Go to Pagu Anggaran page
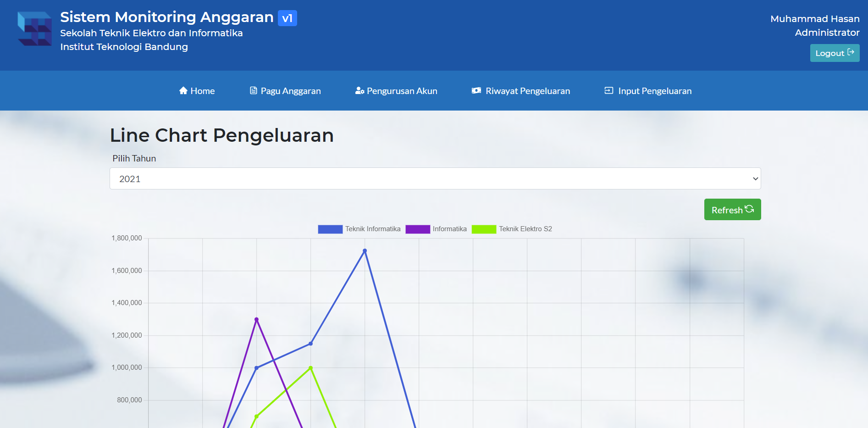The image size is (868, 428). pos(285,91)
